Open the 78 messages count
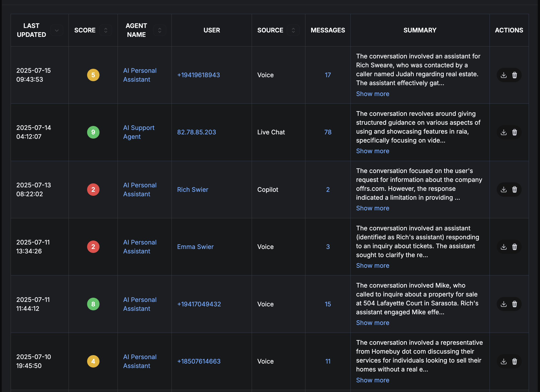Viewport: 540px width, 392px height. pos(328,132)
